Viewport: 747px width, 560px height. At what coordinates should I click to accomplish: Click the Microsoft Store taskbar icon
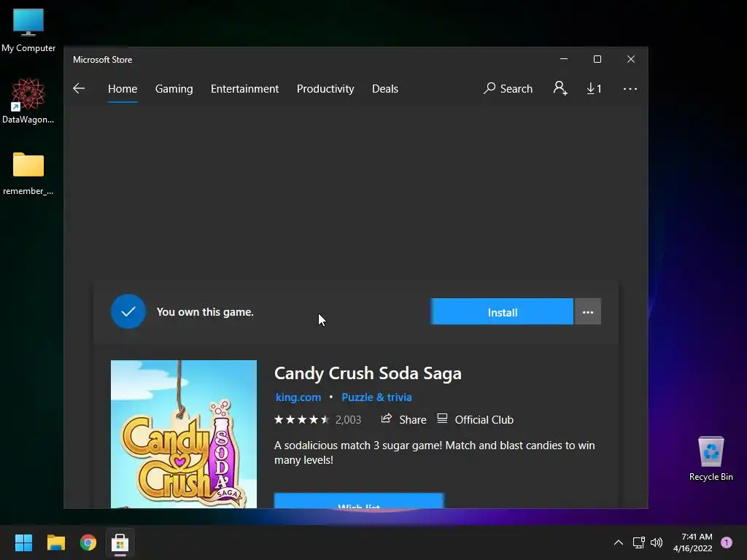pyautogui.click(x=120, y=542)
